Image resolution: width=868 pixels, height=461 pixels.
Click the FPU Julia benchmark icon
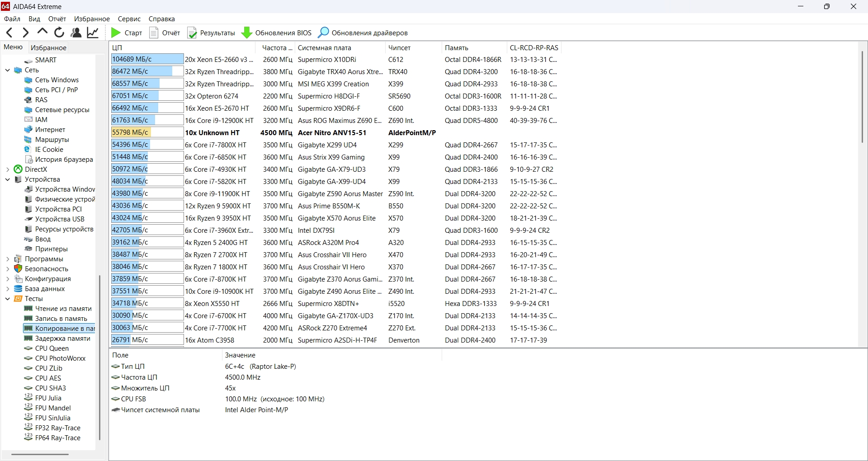tap(28, 398)
